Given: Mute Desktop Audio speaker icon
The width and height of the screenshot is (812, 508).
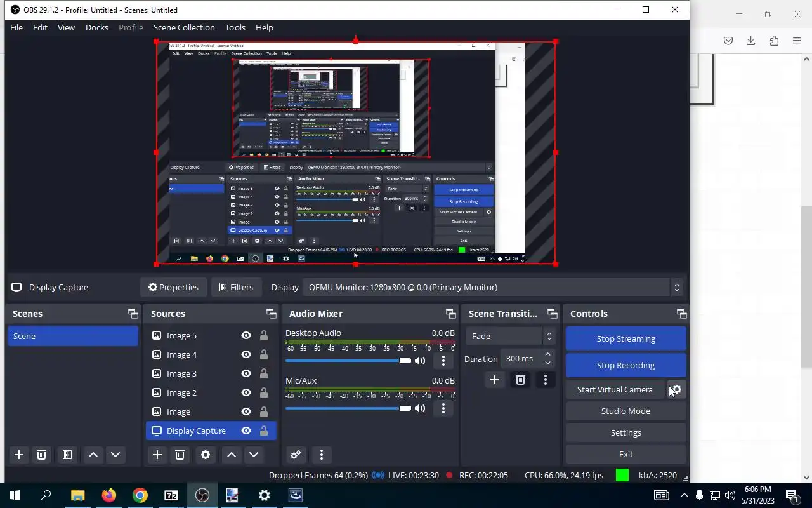Looking at the screenshot, I should point(420,361).
